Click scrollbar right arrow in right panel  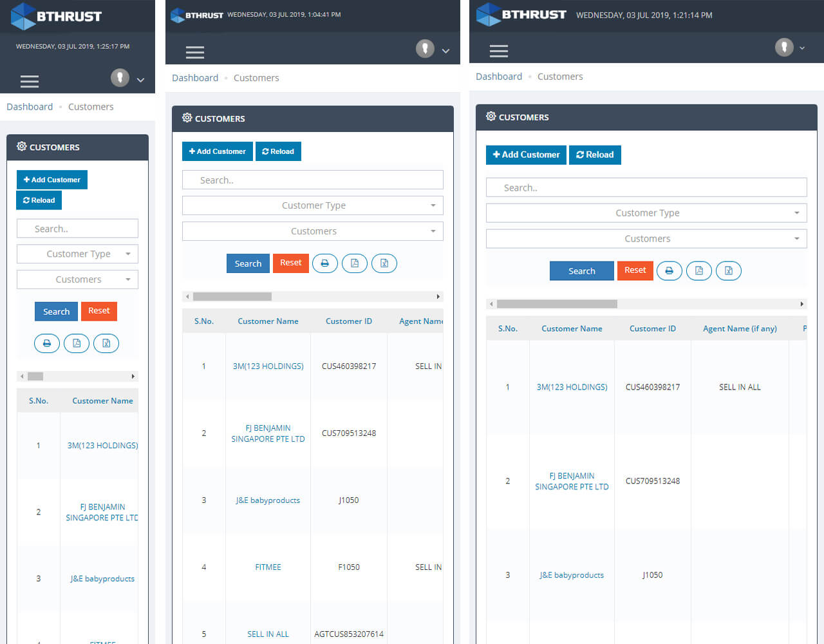tap(801, 304)
